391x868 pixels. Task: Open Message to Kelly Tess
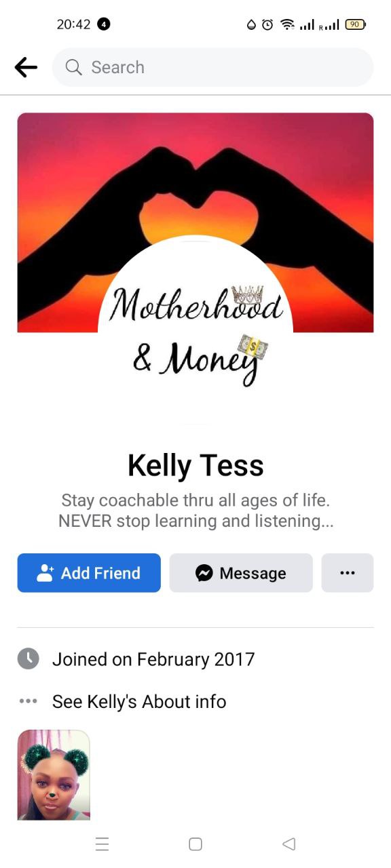[x=241, y=573]
